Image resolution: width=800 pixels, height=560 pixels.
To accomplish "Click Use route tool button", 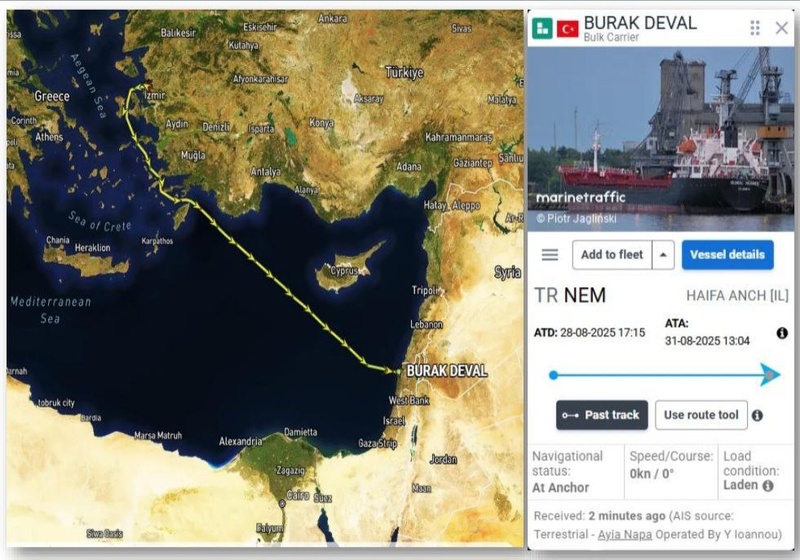I will click(701, 415).
